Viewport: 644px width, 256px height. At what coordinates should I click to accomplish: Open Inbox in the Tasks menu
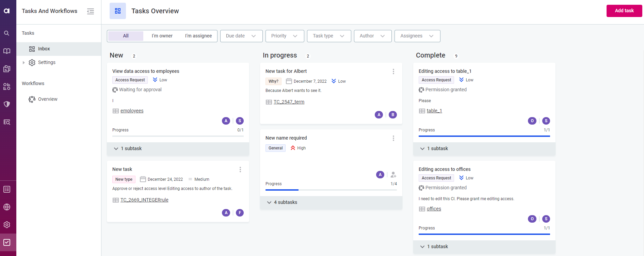click(44, 49)
